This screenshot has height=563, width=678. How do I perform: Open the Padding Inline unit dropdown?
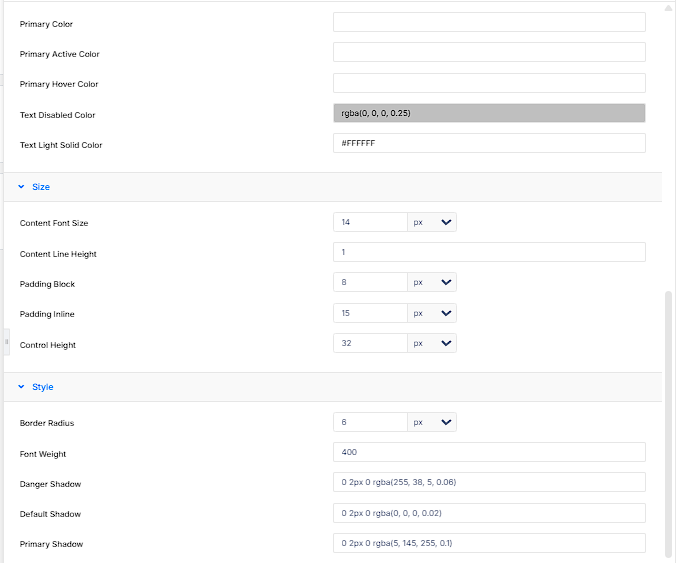[x=432, y=313]
